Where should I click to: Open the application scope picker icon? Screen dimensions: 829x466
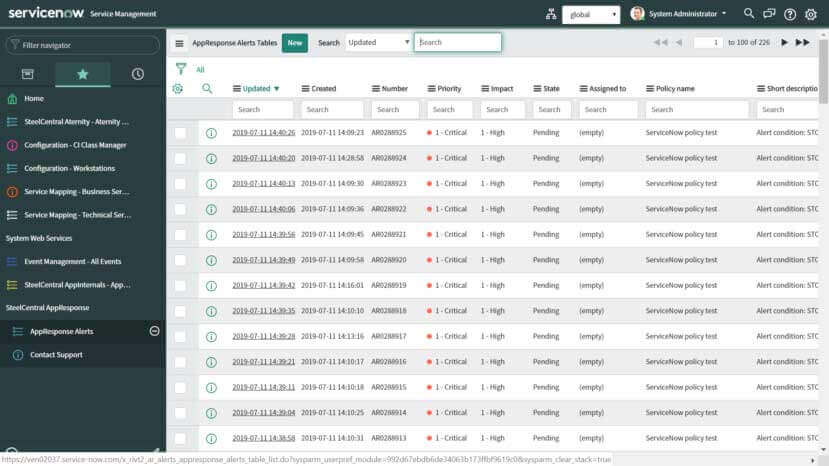pyautogui.click(x=551, y=14)
